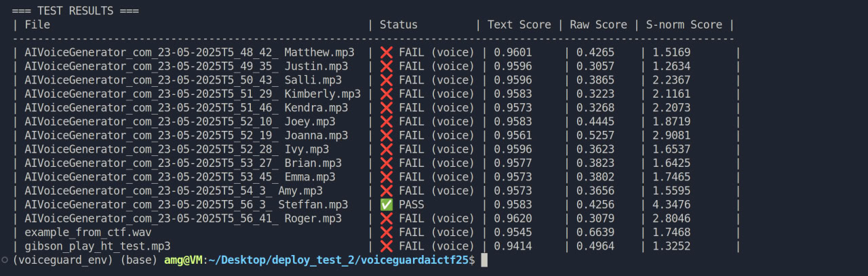The height and width of the screenshot is (276, 868).
Task: Click the File column header
Action: [37, 25]
